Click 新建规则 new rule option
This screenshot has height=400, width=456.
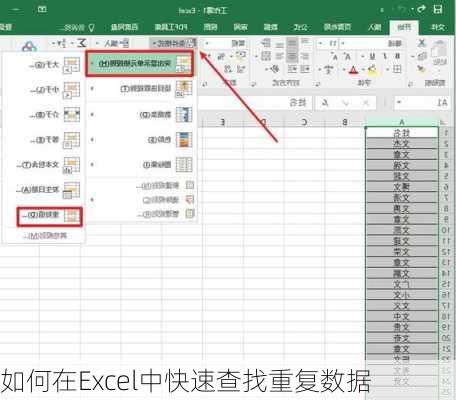(x=165, y=185)
